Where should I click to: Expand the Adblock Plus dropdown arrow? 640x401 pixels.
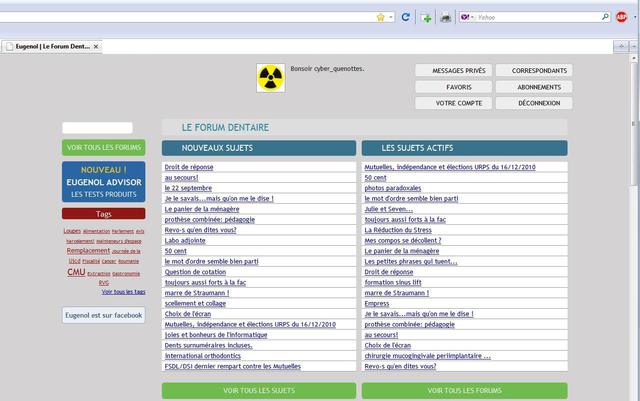pyautogui.click(x=633, y=17)
